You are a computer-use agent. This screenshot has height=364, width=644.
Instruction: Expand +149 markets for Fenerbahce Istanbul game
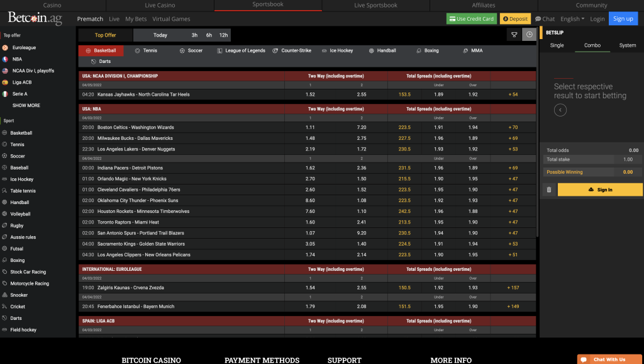pyautogui.click(x=513, y=307)
